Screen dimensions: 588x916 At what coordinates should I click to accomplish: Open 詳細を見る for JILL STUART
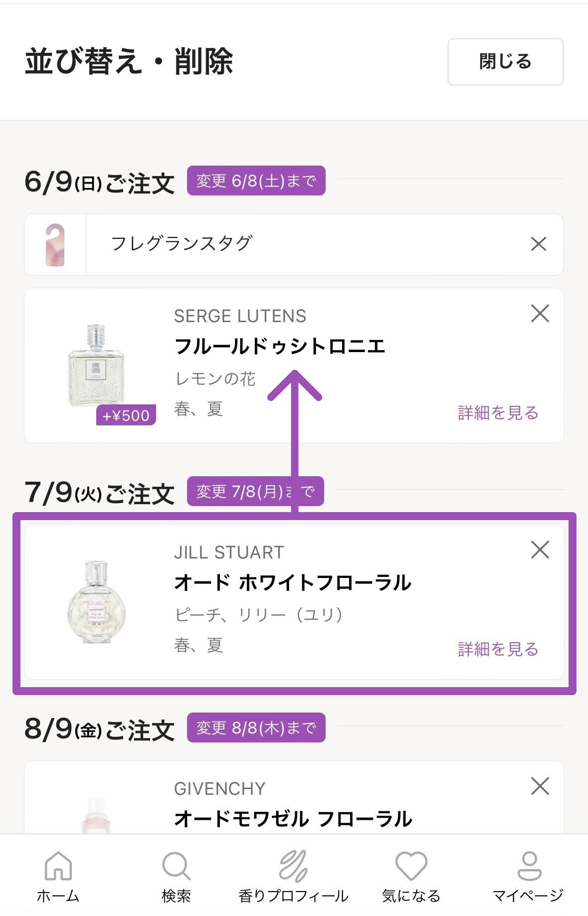click(498, 649)
